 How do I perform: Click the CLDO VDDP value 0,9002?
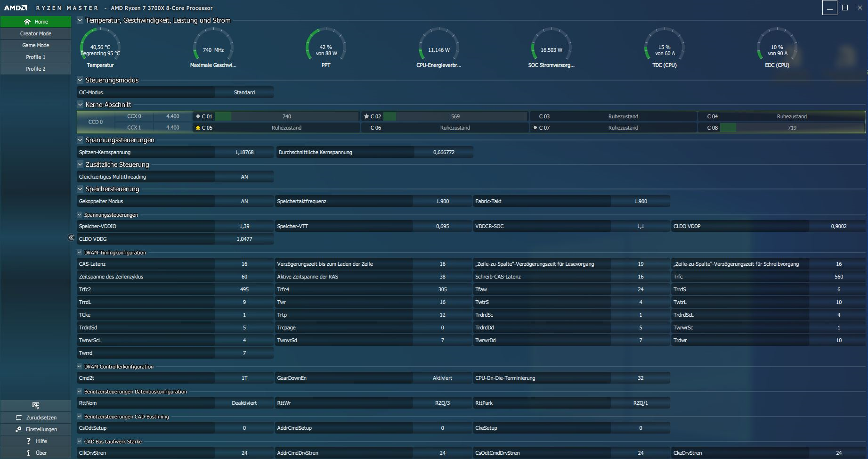(839, 226)
